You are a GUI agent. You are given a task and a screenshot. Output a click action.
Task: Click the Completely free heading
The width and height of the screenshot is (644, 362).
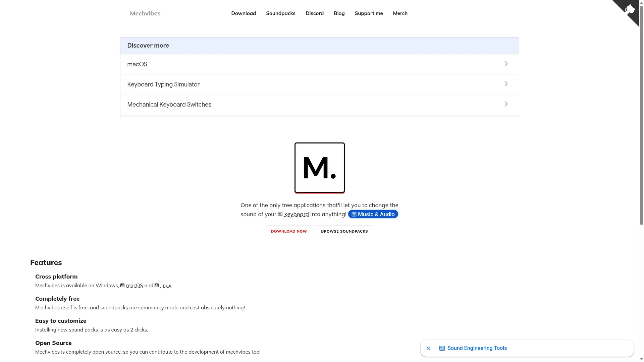coord(57,299)
